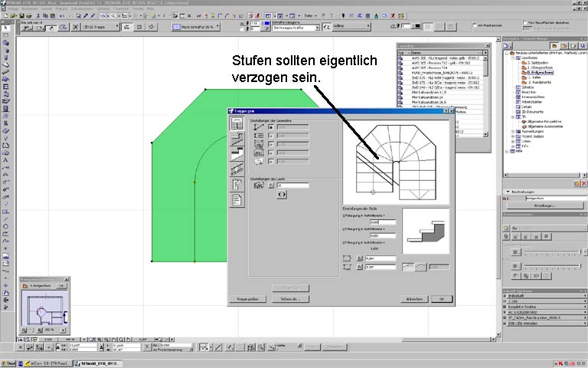Screen dimensions: 588x368
Task: Toggle the first geometry lock checkbox
Action: click(271, 127)
